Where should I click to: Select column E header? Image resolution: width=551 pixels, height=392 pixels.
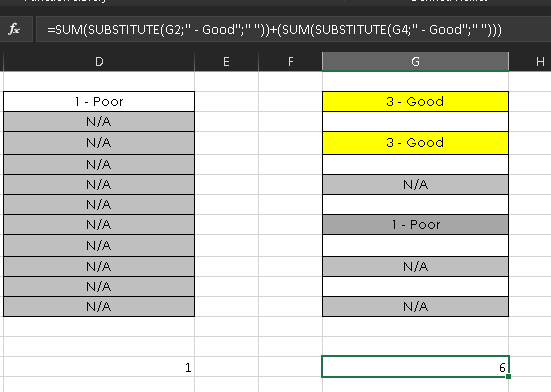226,62
